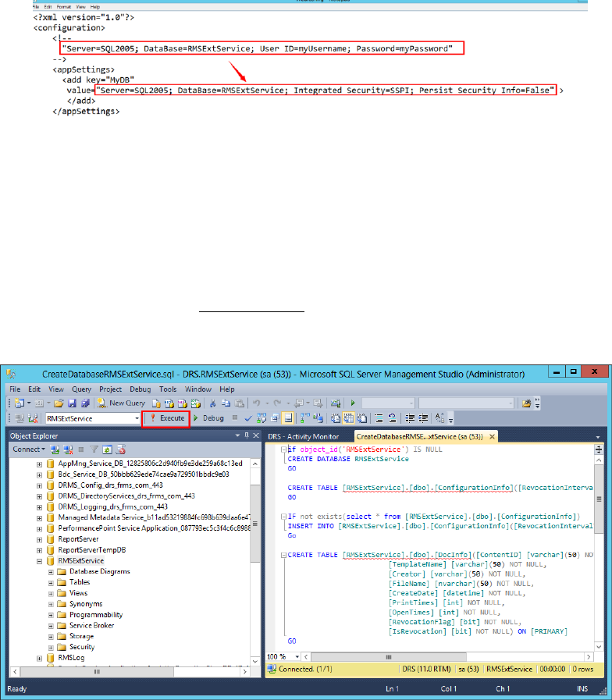Close the CreateDatabaseRMSE..xtService tab
The height and width of the screenshot is (700, 612).
pyautogui.click(x=492, y=436)
